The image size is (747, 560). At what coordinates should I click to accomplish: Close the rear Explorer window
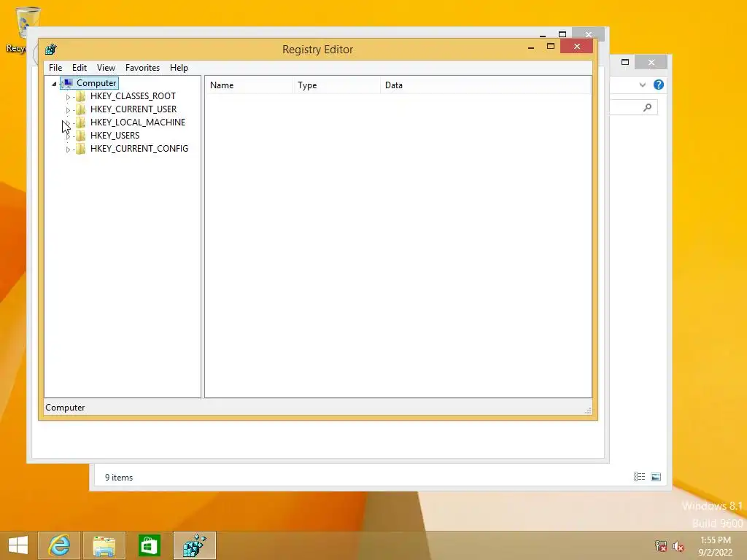click(651, 62)
